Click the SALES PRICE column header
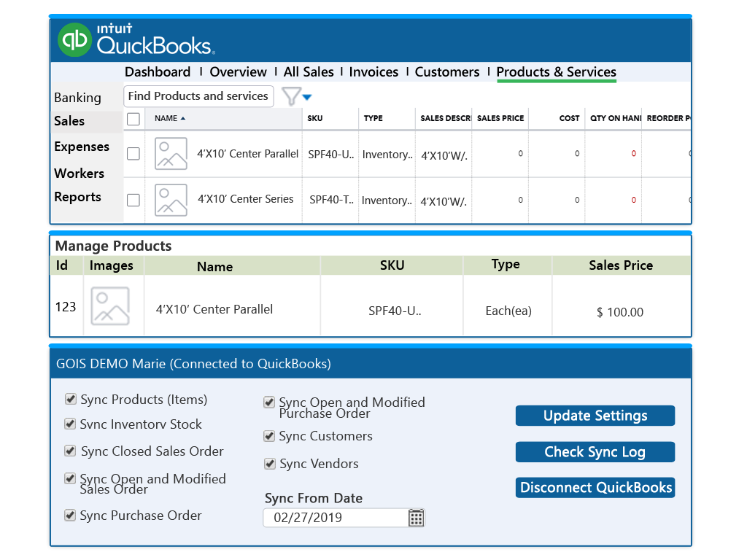The image size is (747, 560). (500, 118)
